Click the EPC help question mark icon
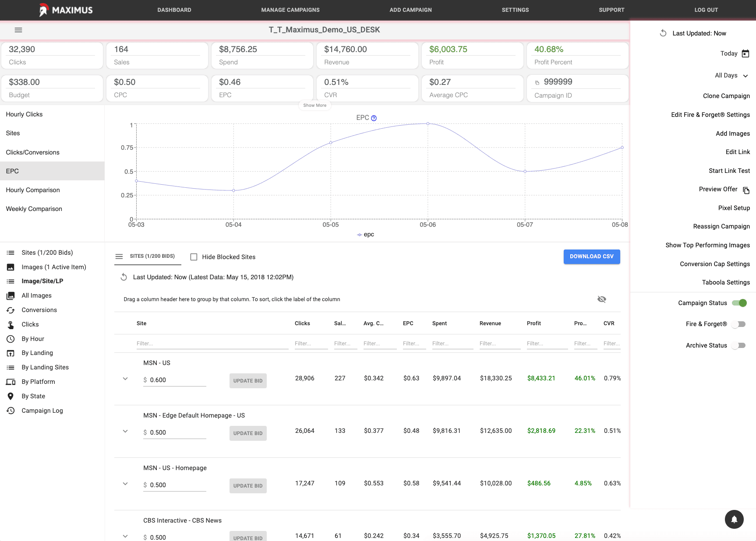The image size is (756, 541). click(x=374, y=117)
